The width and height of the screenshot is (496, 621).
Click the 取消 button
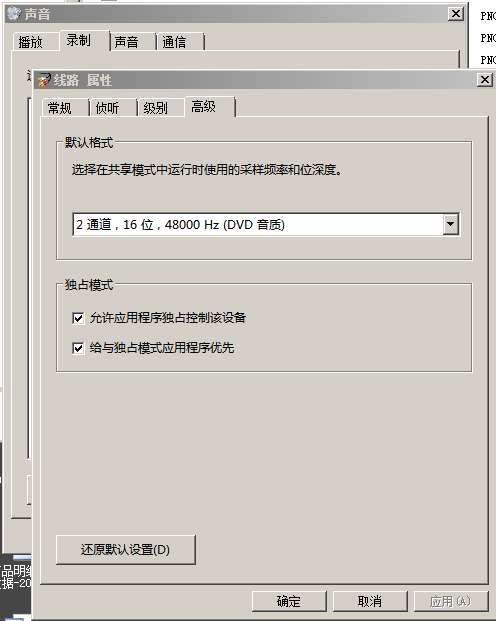(x=370, y=601)
